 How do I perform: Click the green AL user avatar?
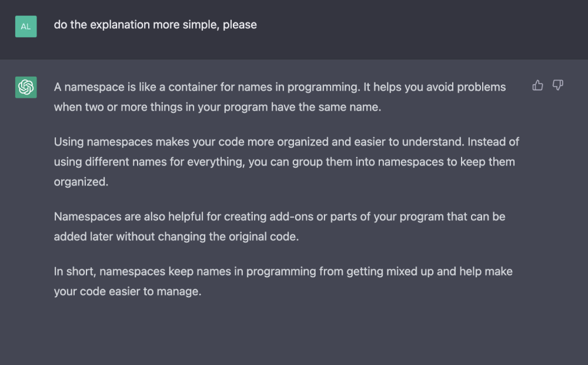click(26, 26)
